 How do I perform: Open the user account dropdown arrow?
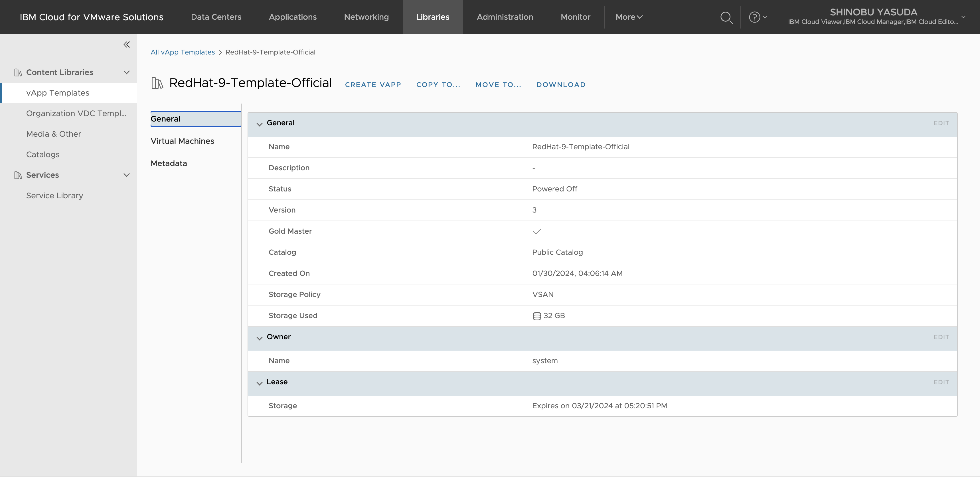pyautogui.click(x=963, y=17)
